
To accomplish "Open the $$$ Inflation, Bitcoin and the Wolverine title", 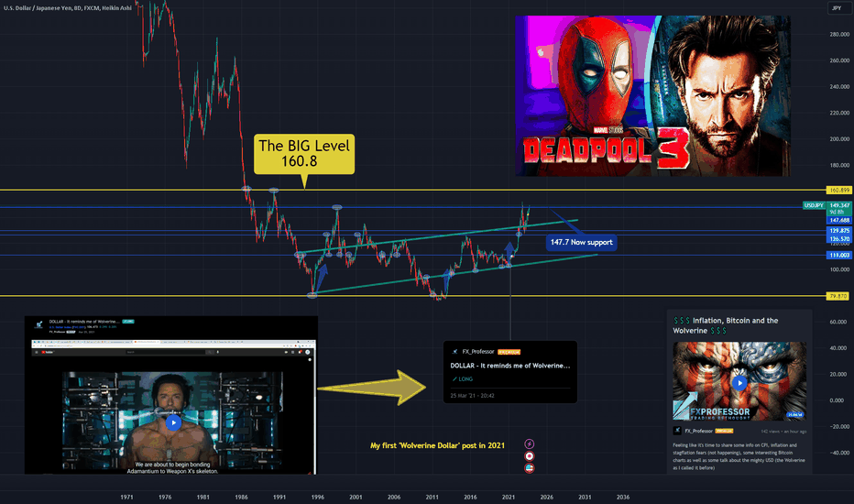I will coord(726,325).
